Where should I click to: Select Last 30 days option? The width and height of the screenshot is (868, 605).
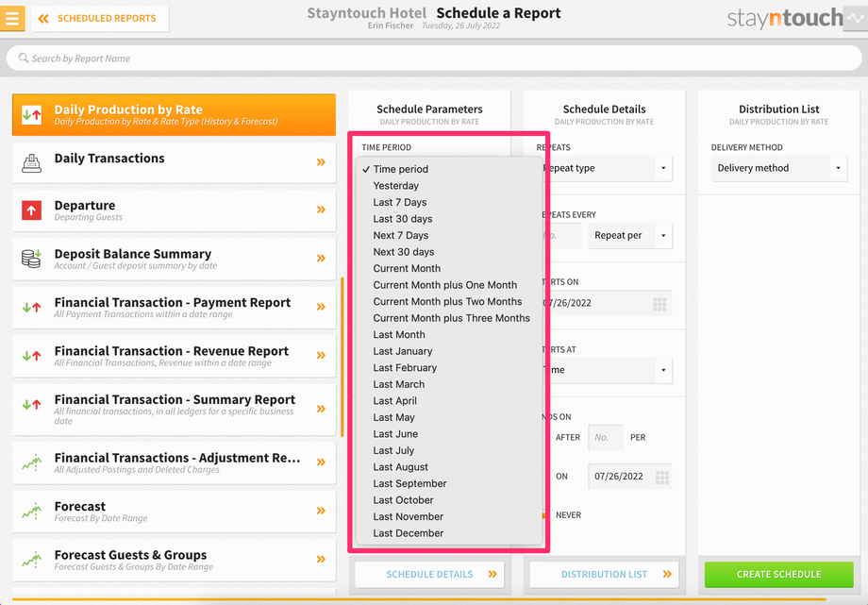coord(449,219)
